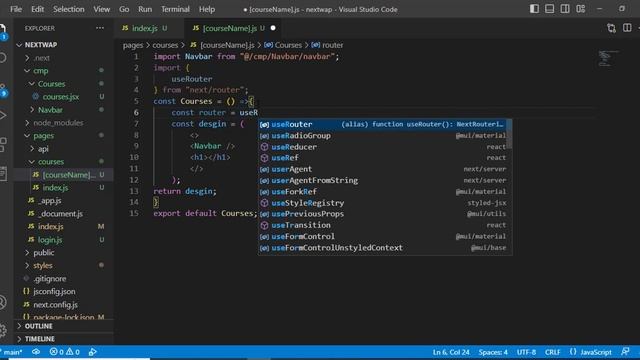Expand api folder

pos(43,149)
